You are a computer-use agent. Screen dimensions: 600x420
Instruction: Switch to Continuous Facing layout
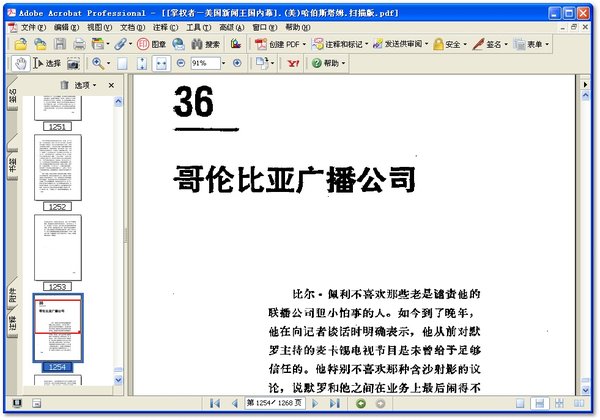pos(559,403)
